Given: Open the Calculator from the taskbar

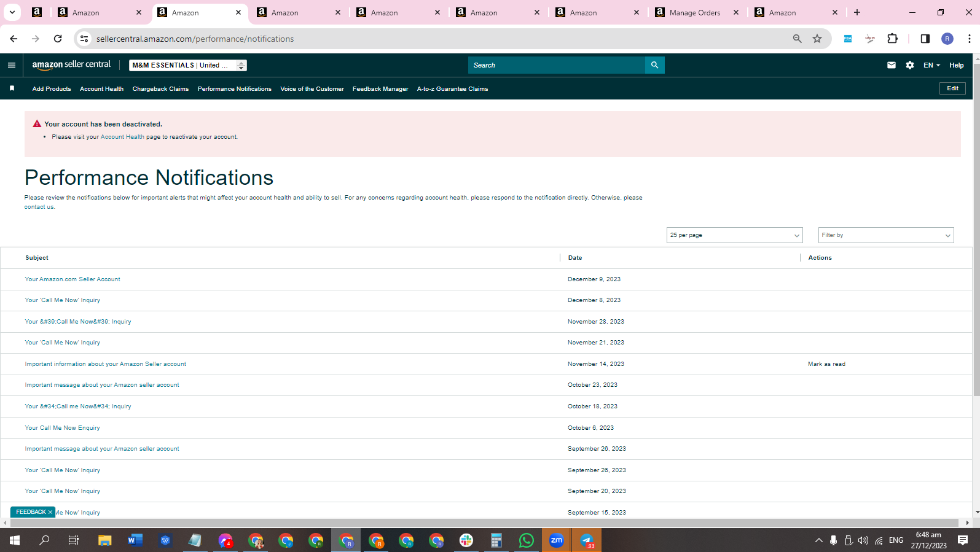Looking at the screenshot, I should click(496, 540).
